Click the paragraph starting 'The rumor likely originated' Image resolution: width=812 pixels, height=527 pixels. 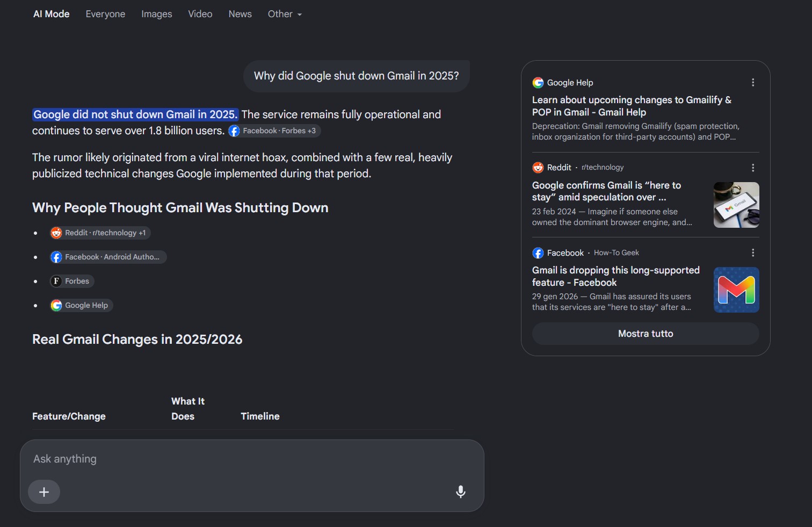click(242, 165)
